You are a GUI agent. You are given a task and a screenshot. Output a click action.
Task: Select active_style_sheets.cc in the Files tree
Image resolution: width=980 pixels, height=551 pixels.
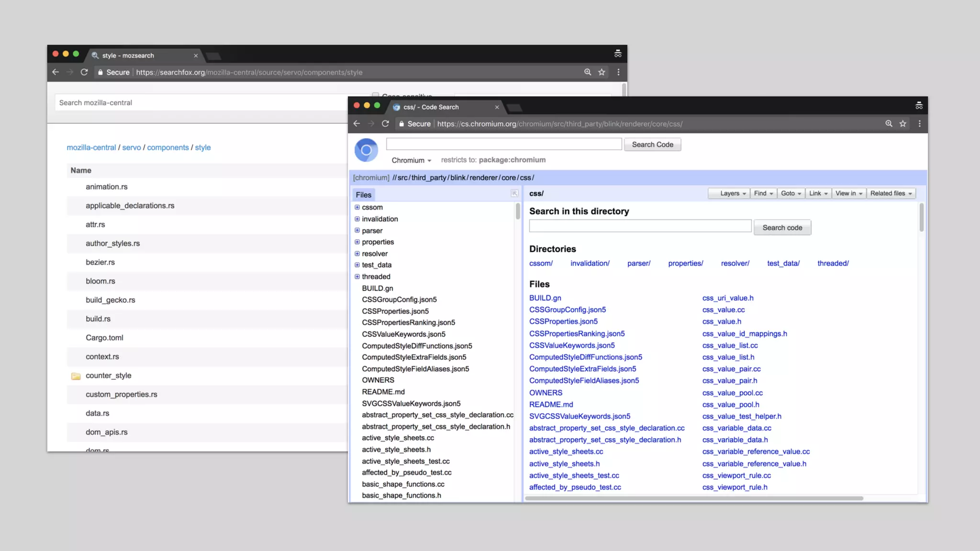pyautogui.click(x=398, y=438)
